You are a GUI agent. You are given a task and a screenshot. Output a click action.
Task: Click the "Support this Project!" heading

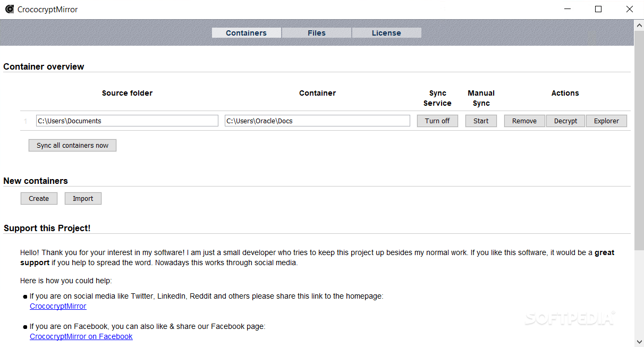tap(47, 228)
